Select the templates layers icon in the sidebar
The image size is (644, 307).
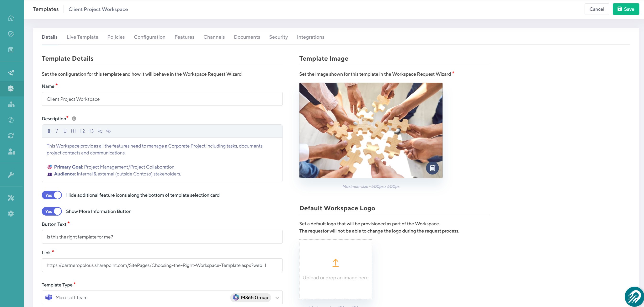[11, 88]
